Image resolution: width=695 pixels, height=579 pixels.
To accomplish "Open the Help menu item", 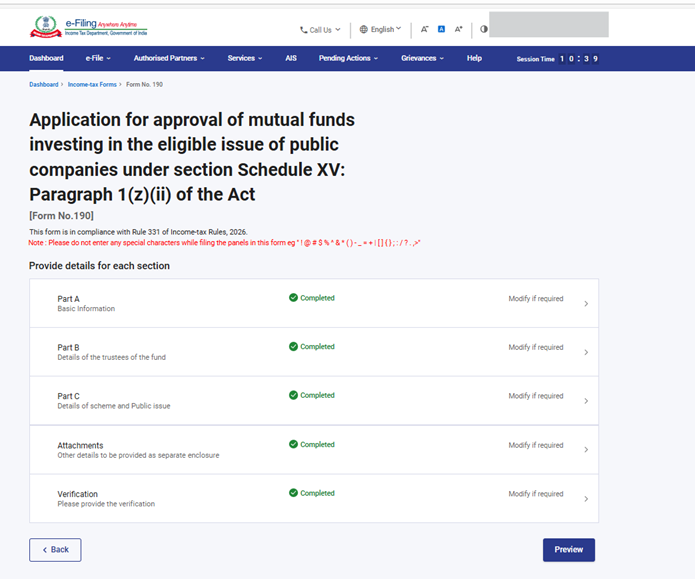I will tap(474, 58).
